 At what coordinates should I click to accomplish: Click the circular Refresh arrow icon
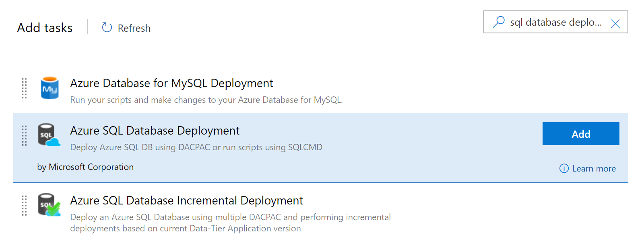(x=107, y=27)
